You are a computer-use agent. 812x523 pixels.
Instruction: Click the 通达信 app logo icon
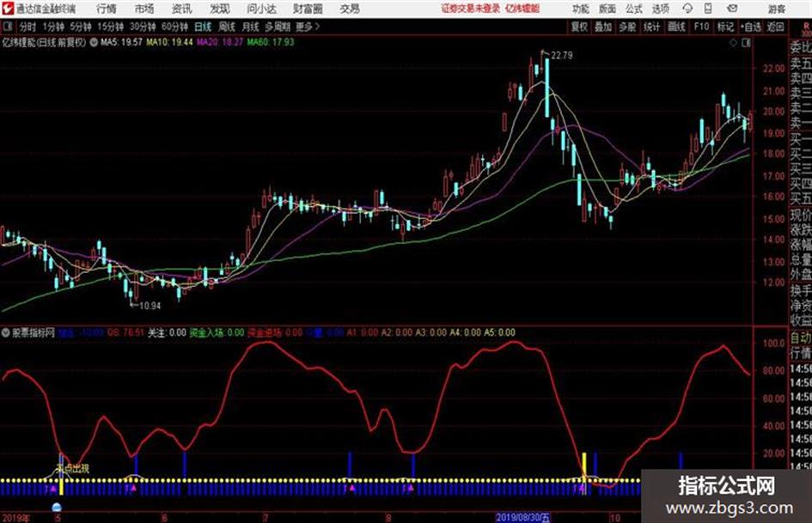click(x=8, y=9)
